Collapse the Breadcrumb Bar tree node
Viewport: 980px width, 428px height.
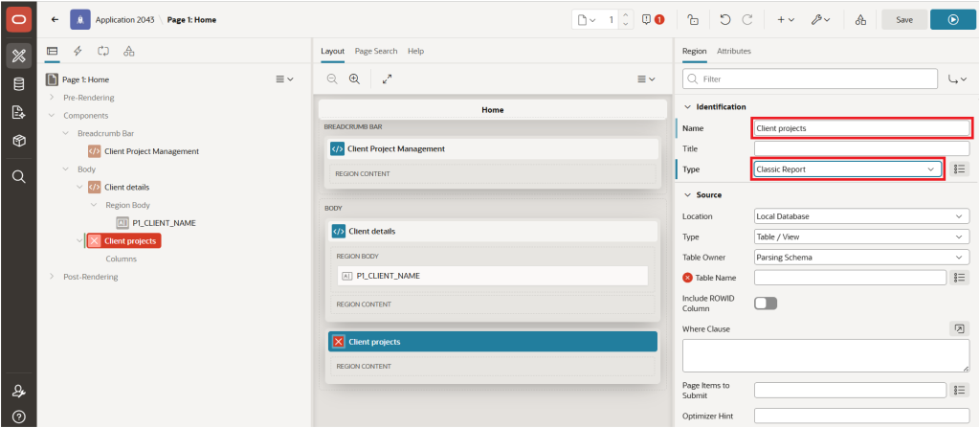click(x=66, y=133)
